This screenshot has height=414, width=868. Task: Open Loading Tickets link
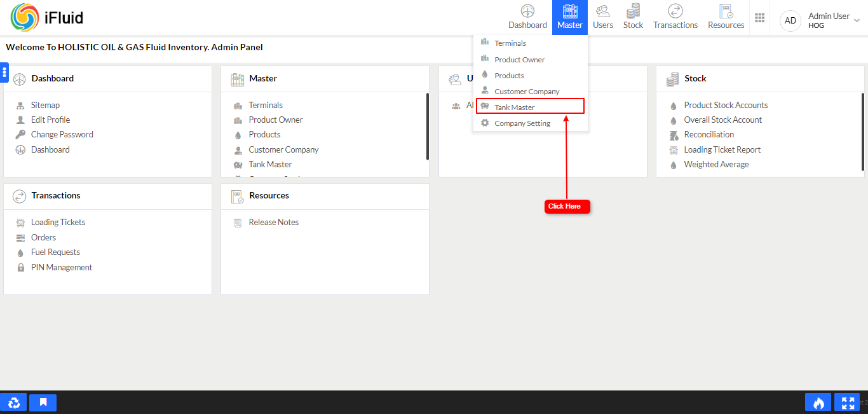coord(58,222)
